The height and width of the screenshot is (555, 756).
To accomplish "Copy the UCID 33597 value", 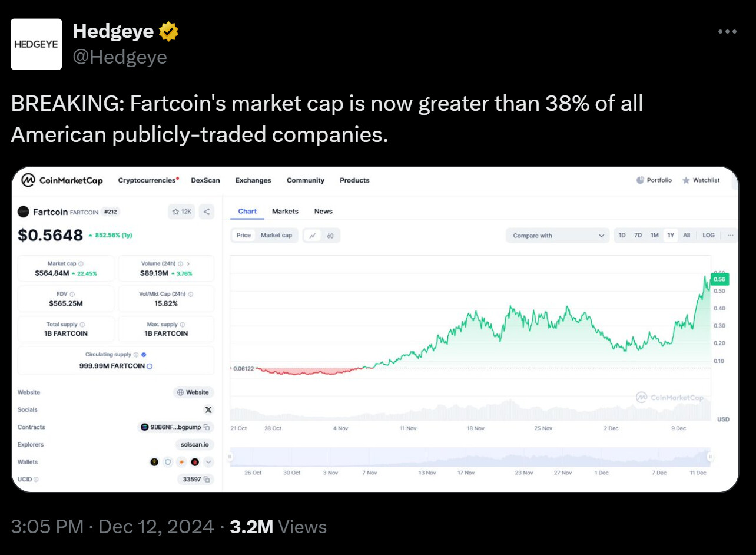I will tap(196, 480).
